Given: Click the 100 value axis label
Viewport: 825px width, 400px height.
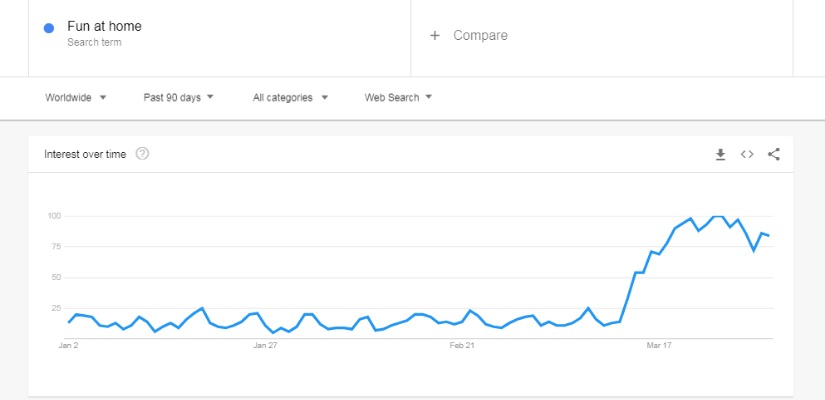Looking at the screenshot, I should click(x=54, y=216).
